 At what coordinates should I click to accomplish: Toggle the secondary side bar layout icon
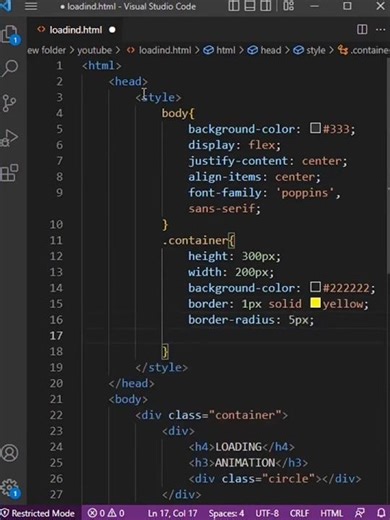(266, 6)
